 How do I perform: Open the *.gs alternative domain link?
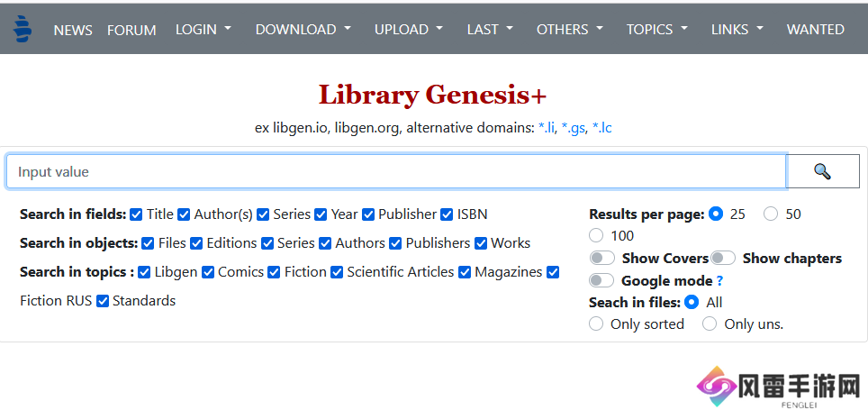pos(573,129)
